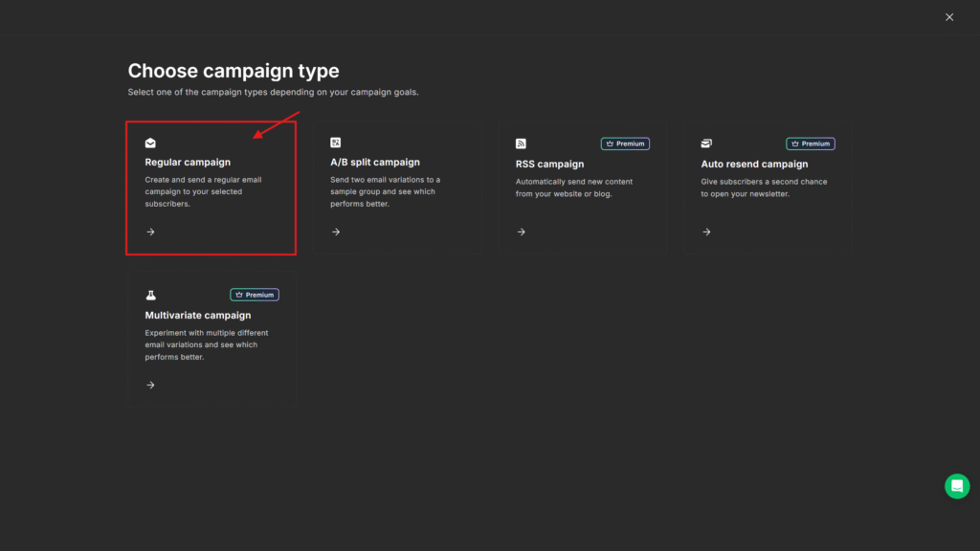Click the arrow under Multivariate campaign
This screenshot has width=980, height=551.
coord(150,385)
